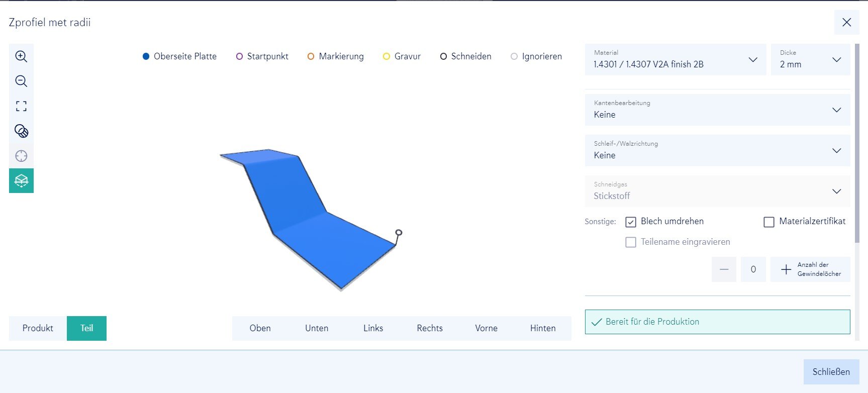Increase the number of threaded holes

tap(786, 269)
